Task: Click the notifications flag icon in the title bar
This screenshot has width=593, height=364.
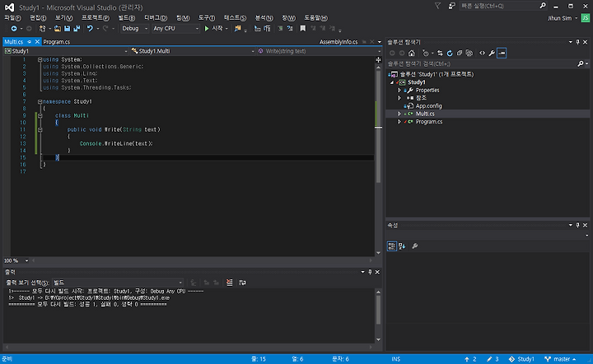Action: pyautogui.click(x=437, y=6)
